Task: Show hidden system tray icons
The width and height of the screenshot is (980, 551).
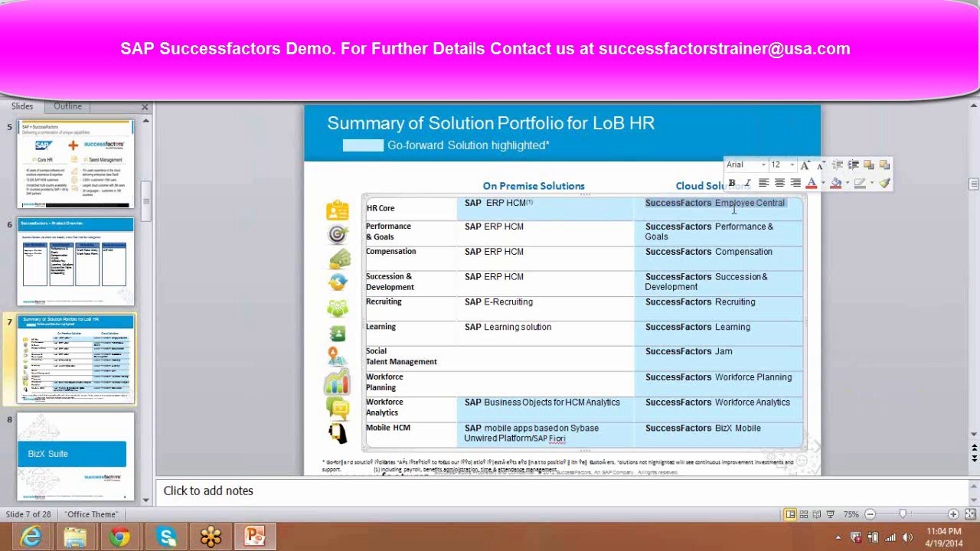Action: 838,537
